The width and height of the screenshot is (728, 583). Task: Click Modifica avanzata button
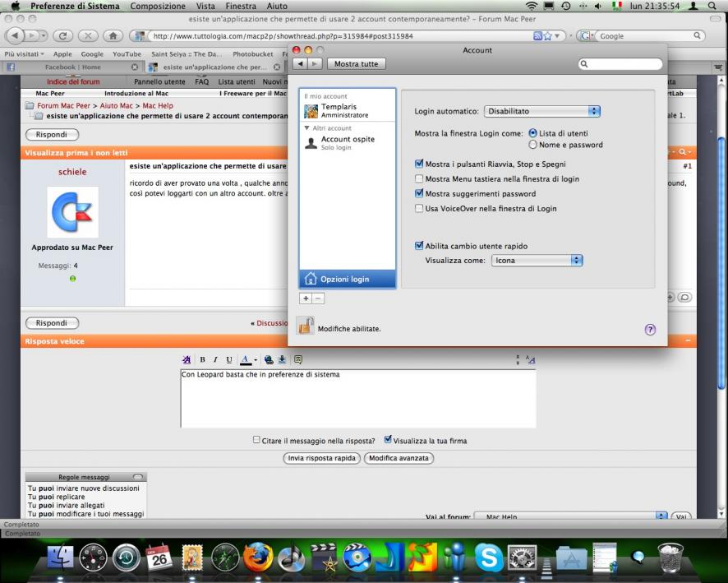(x=399, y=458)
